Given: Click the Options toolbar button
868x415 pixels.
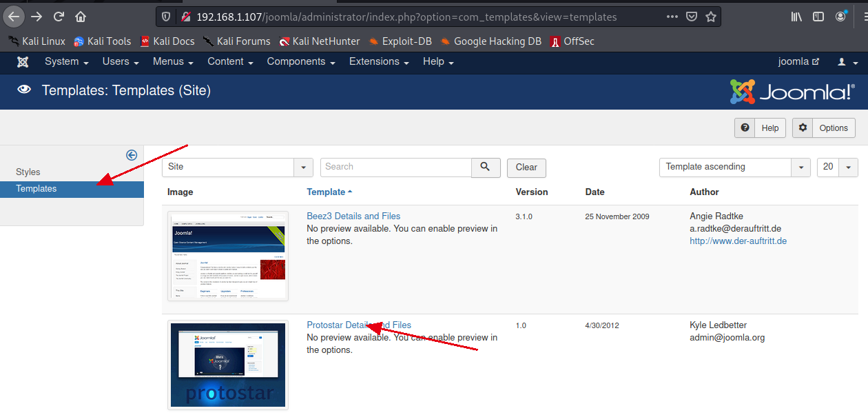Looking at the screenshot, I should 824,128.
